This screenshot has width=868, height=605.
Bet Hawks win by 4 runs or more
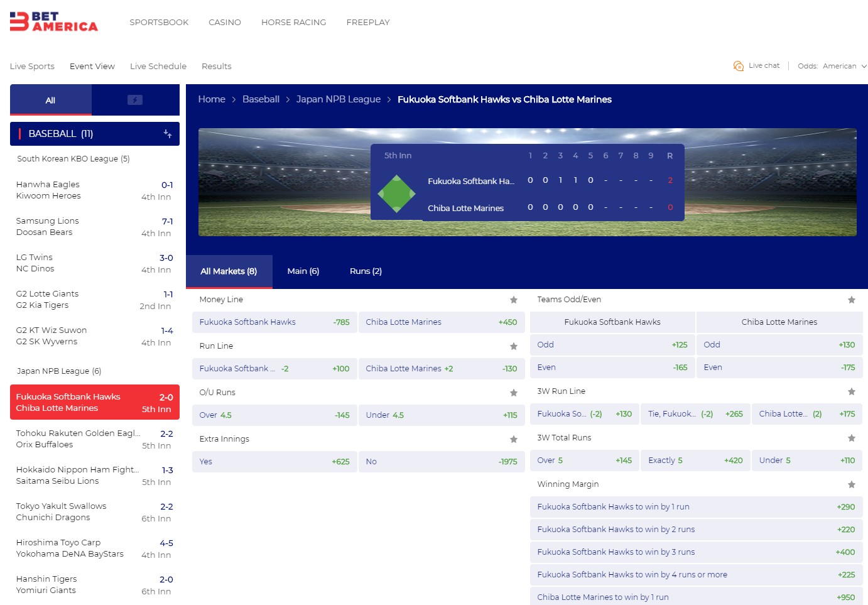click(697, 575)
